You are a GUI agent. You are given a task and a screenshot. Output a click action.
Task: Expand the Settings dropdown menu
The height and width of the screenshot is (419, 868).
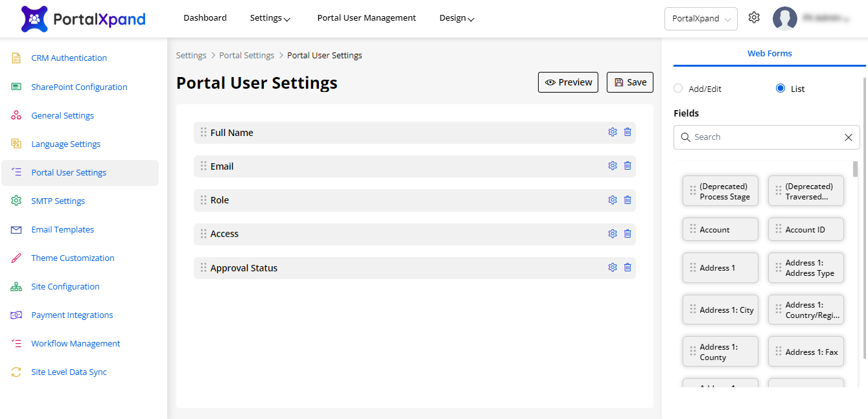click(x=270, y=18)
